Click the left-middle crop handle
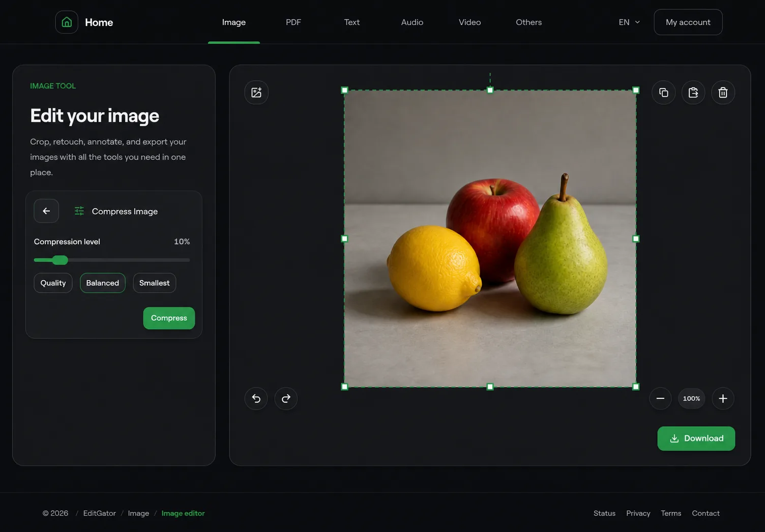The width and height of the screenshot is (765, 532). pos(344,239)
